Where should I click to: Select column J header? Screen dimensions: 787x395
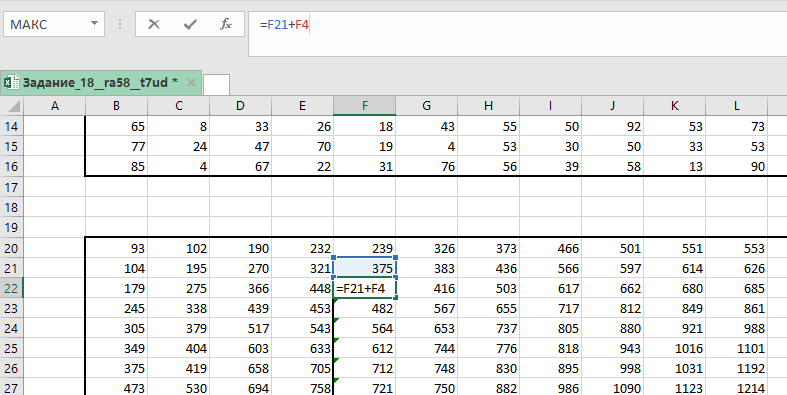point(612,106)
